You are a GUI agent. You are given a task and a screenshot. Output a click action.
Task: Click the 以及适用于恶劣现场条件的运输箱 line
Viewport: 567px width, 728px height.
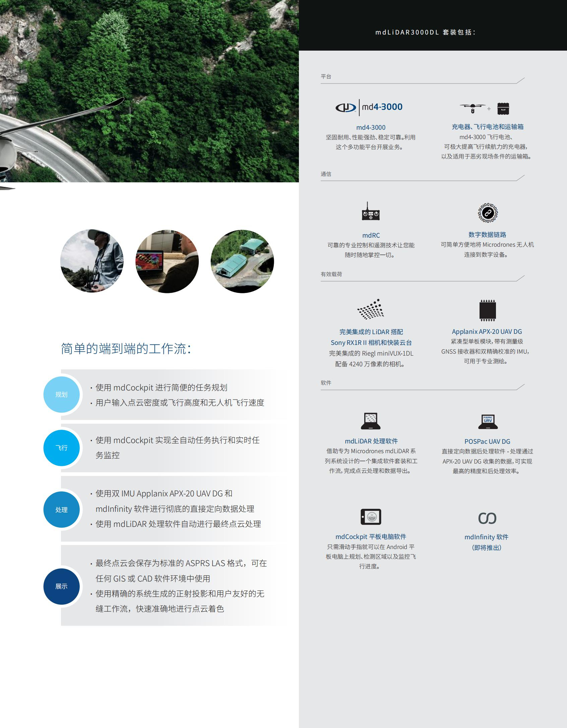point(486,157)
